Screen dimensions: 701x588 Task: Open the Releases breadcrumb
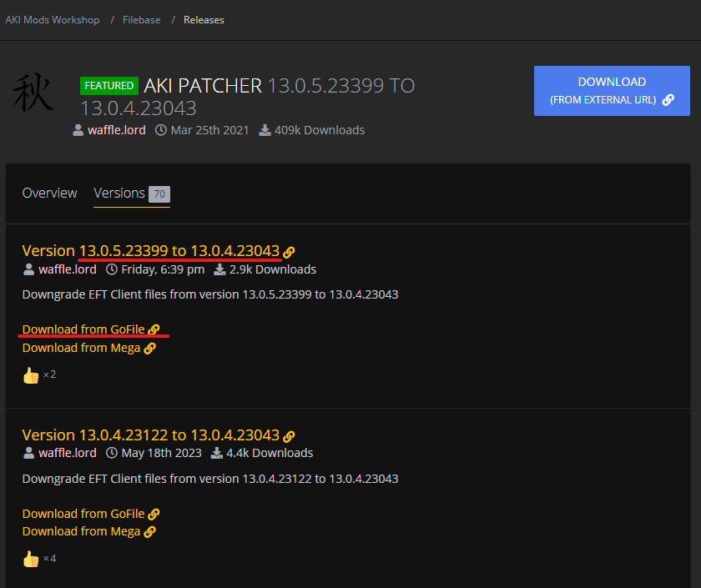(x=204, y=20)
